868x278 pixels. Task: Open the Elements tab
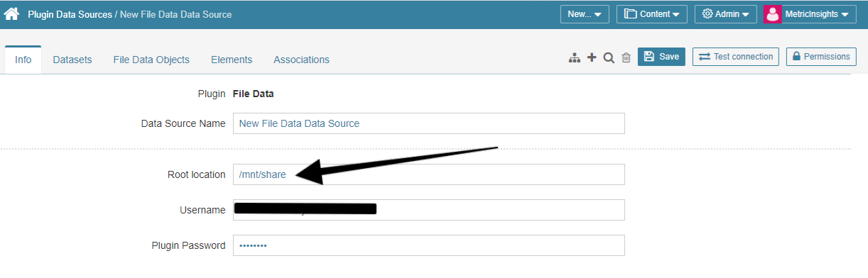tap(232, 60)
